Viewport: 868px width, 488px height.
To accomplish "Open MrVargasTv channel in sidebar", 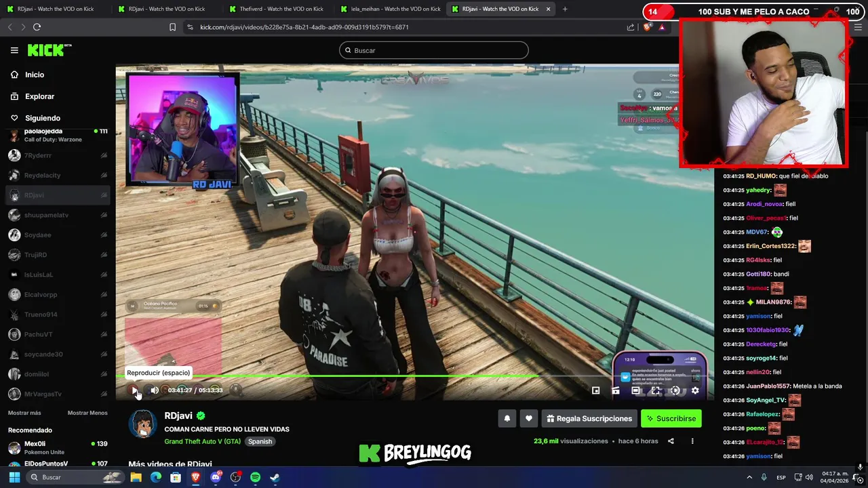I will 58,394.
